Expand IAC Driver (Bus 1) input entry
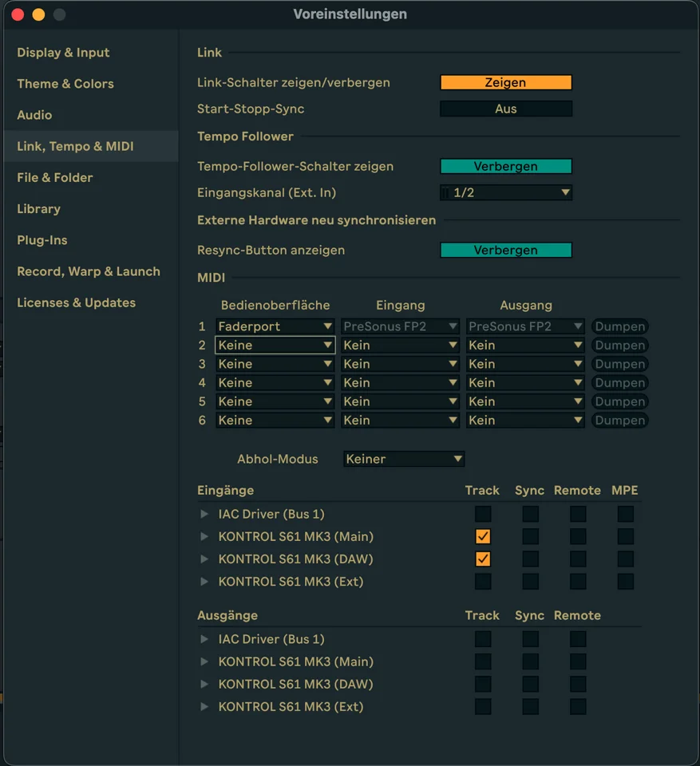 [204, 515]
